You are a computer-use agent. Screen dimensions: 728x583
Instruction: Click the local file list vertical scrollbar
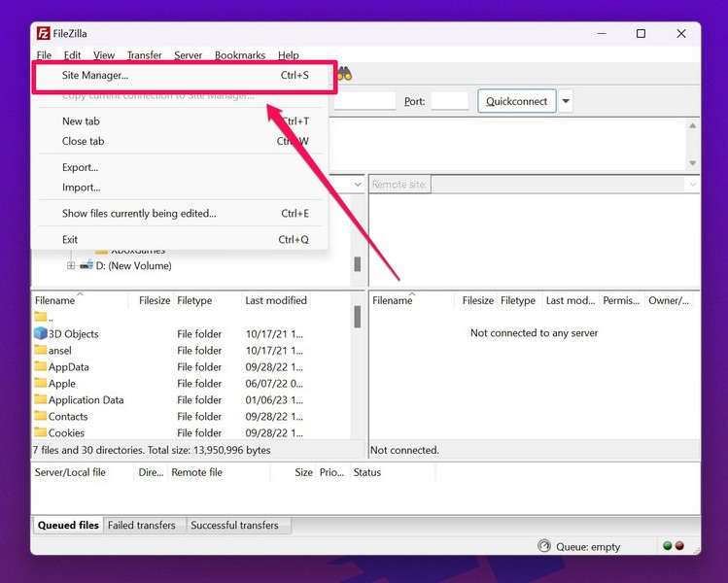click(357, 317)
